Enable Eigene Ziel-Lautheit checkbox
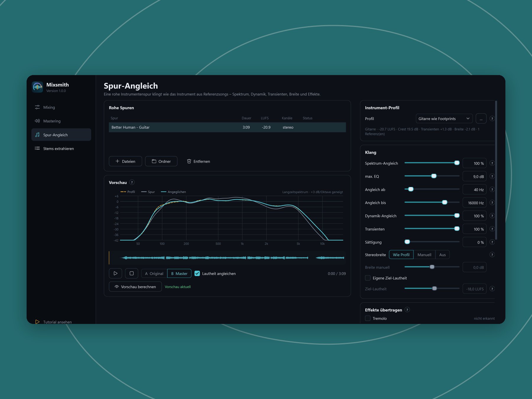The height and width of the screenshot is (399, 532). 368,278
